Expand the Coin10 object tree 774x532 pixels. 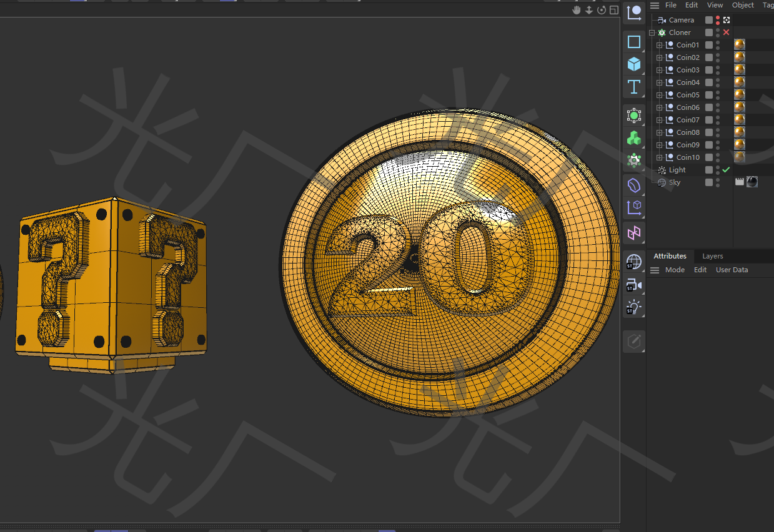[659, 157]
